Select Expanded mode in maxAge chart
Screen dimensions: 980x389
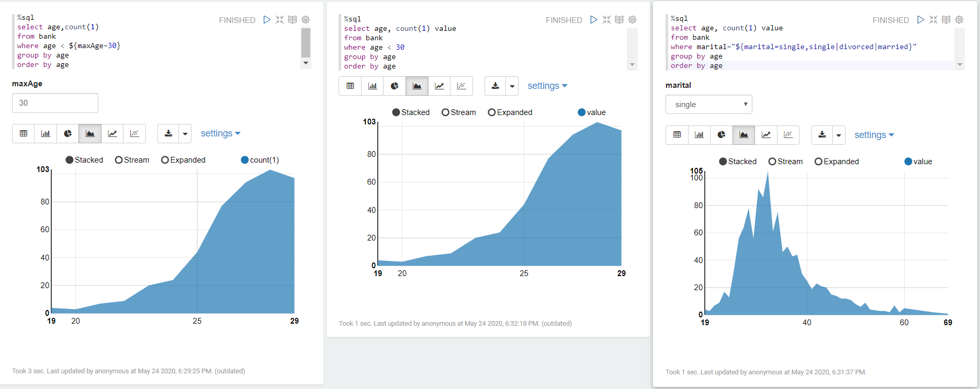click(x=183, y=160)
